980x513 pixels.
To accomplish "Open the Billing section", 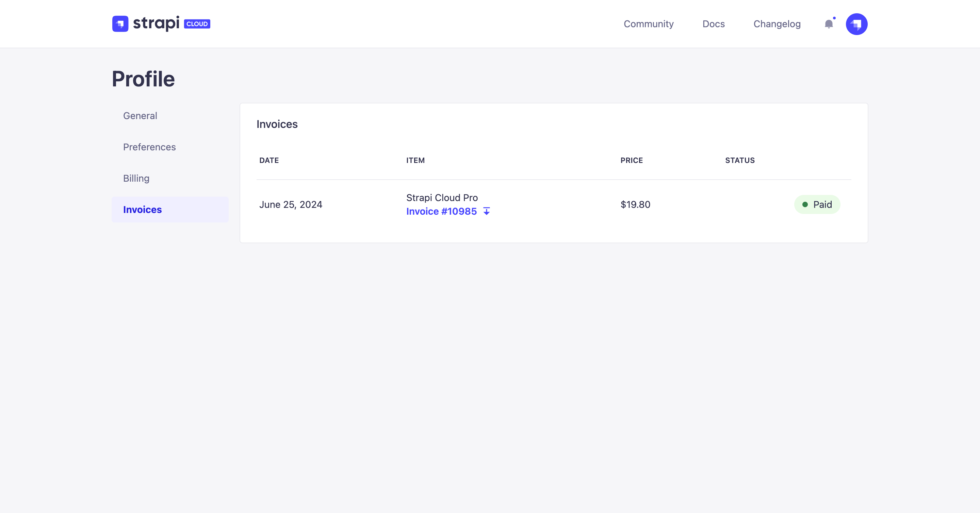I will pos(136,178).
